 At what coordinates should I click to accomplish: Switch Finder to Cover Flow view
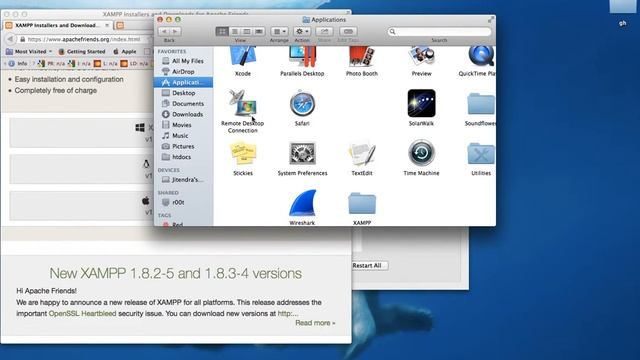click(x=259, y=31)
